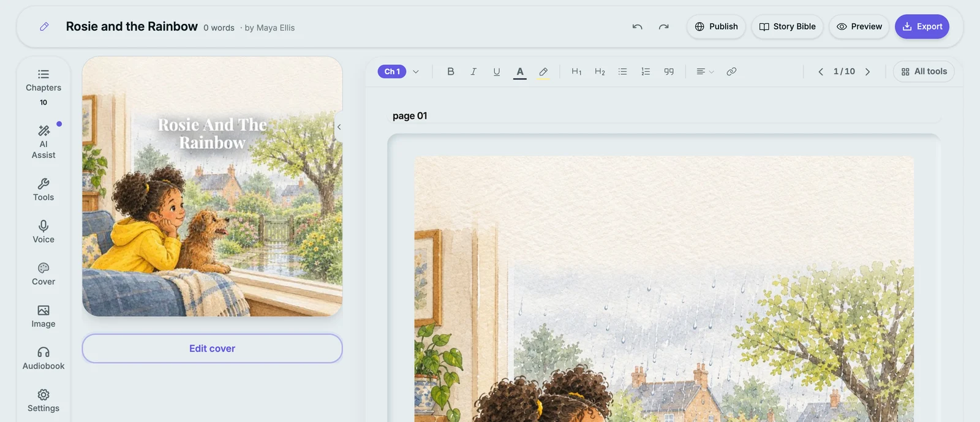
Task: Expand the chapter selector chevron
Action: (x=416, y=72)
